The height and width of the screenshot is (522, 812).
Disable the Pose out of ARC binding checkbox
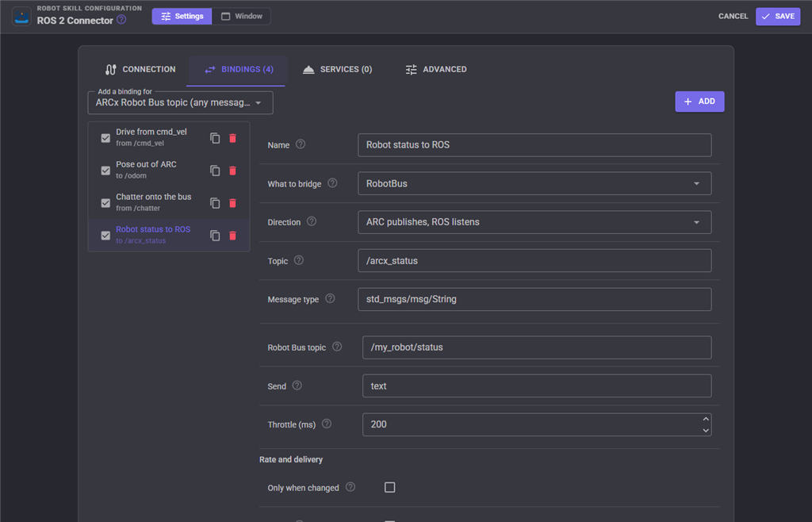tap(105, 171)
